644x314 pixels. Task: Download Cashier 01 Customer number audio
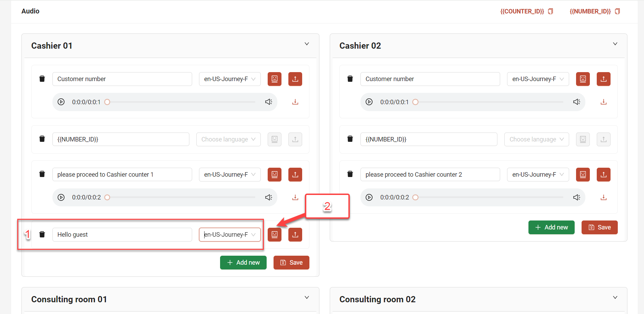pyautogui.click(x=295, y=102)
